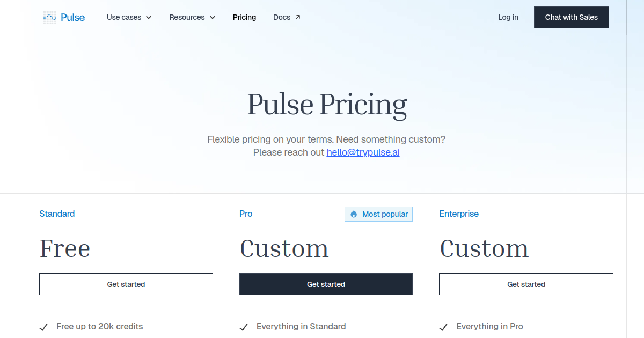
Task: Click checkmark beside Everything in Pro
Action: coord(444,327)
